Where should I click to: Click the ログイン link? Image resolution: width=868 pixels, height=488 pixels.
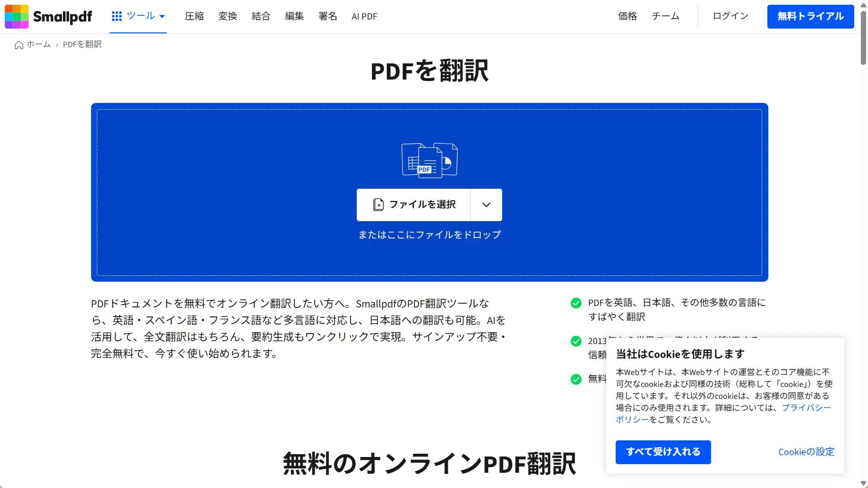[x=731, y=16]
